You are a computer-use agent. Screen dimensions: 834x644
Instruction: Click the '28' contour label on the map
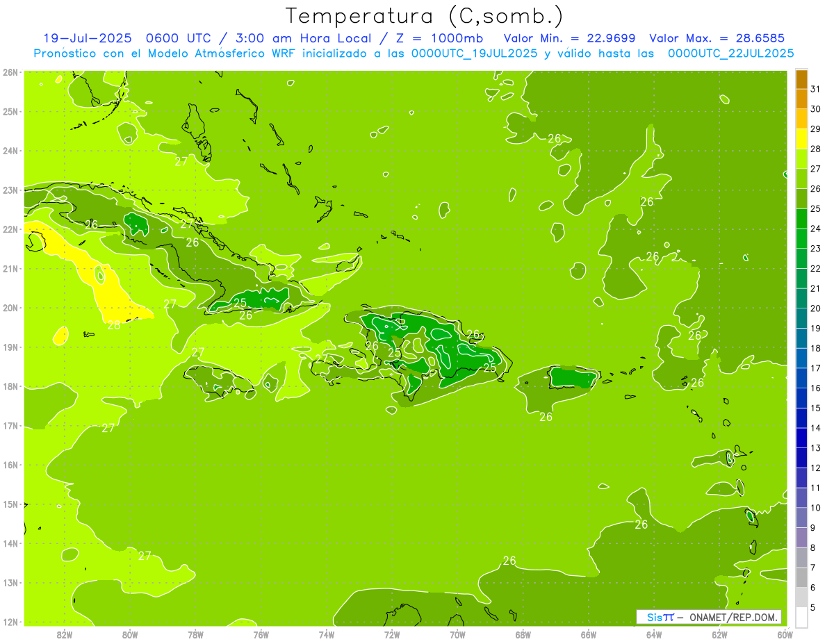pos(113,324)
